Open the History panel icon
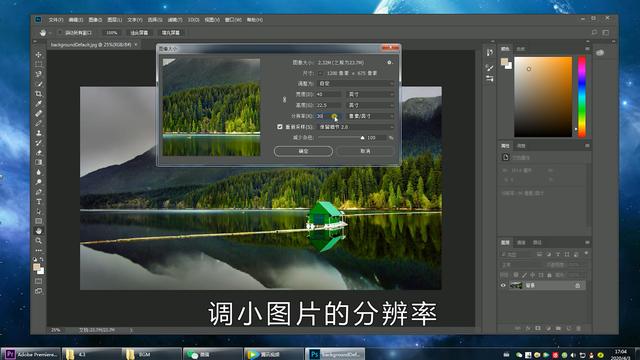Screen dimensions: 640x360 [x=490, y=52]
